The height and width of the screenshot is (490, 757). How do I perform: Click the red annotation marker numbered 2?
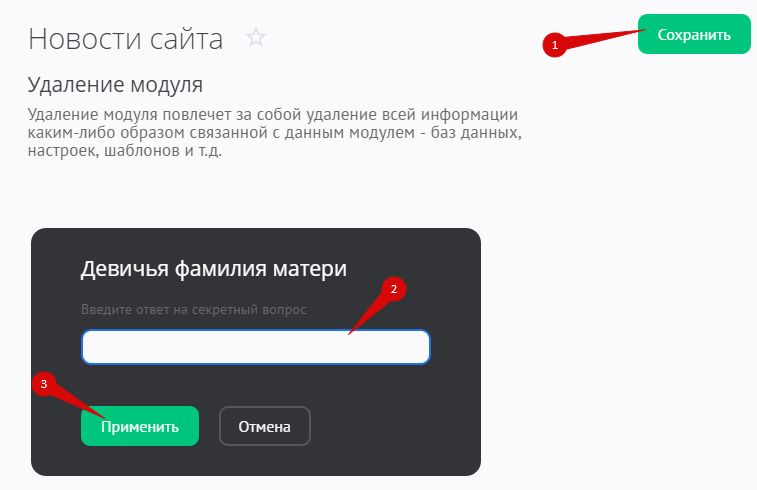click(x=393, y=289)
